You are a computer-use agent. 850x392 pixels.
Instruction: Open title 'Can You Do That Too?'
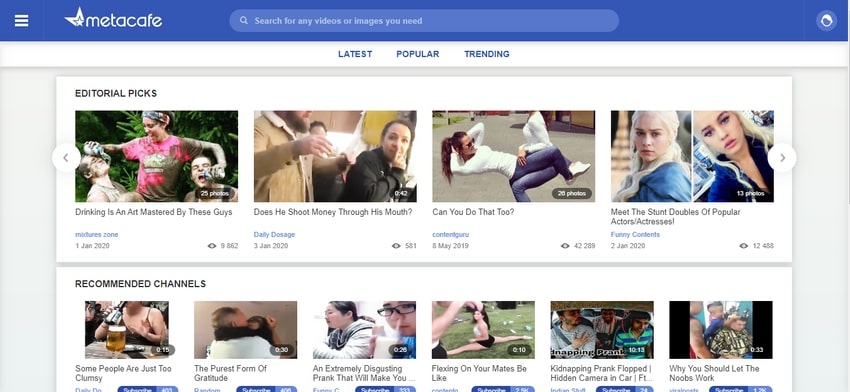click(x=473, y=212)
